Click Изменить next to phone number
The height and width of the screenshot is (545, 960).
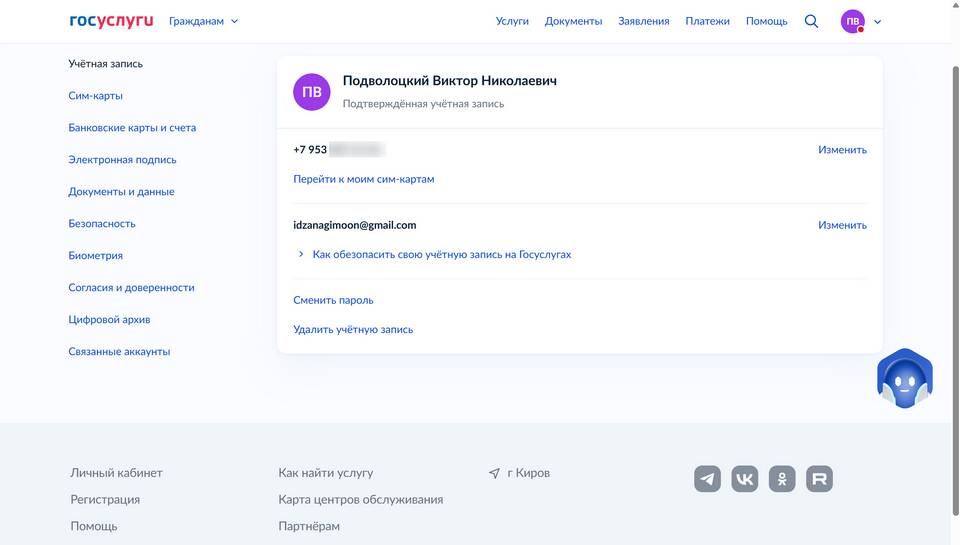click(x=842, y=150)
